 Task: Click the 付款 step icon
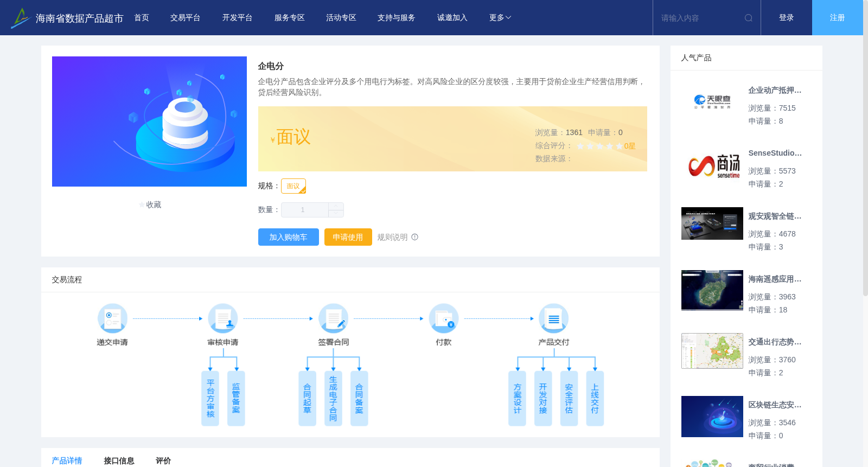[x=444, y=318]
